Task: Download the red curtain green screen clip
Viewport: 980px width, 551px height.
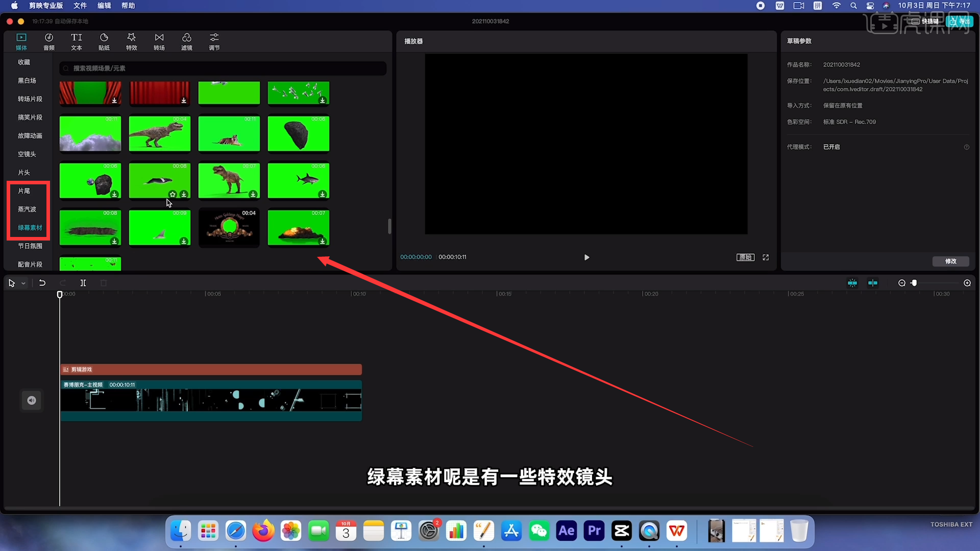Action: 114,100
